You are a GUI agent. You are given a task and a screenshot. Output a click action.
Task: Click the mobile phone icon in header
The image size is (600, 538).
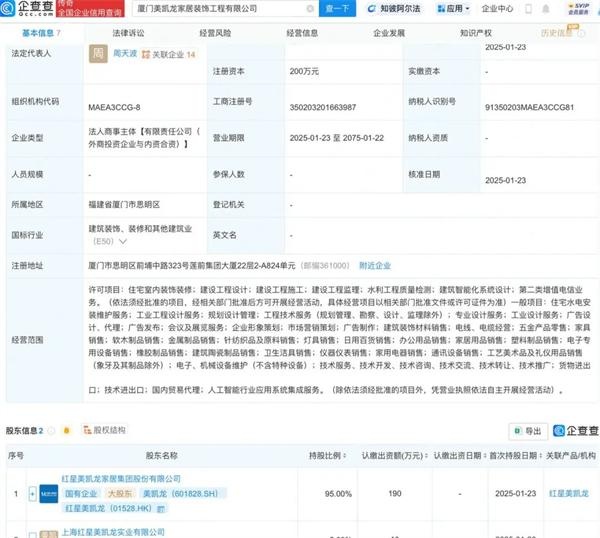click(528, 9)
